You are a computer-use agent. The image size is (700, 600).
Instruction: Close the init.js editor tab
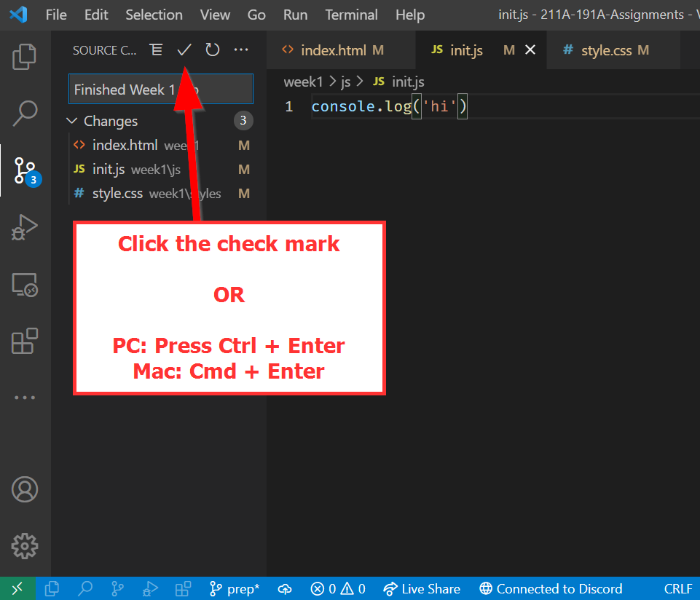pos(530,50)
